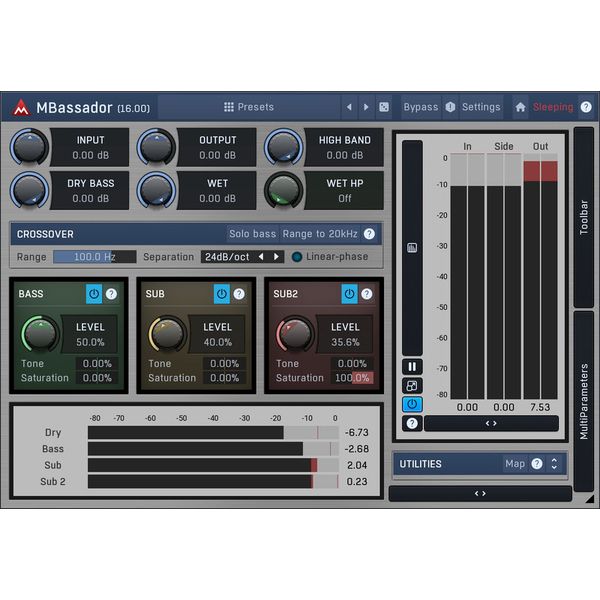Click the SUB level knob

(168, 334)
